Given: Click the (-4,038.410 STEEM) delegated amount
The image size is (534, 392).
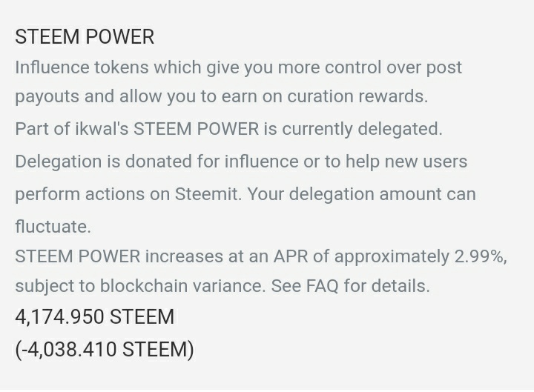Looking at the screenshot, I should 105,350.
